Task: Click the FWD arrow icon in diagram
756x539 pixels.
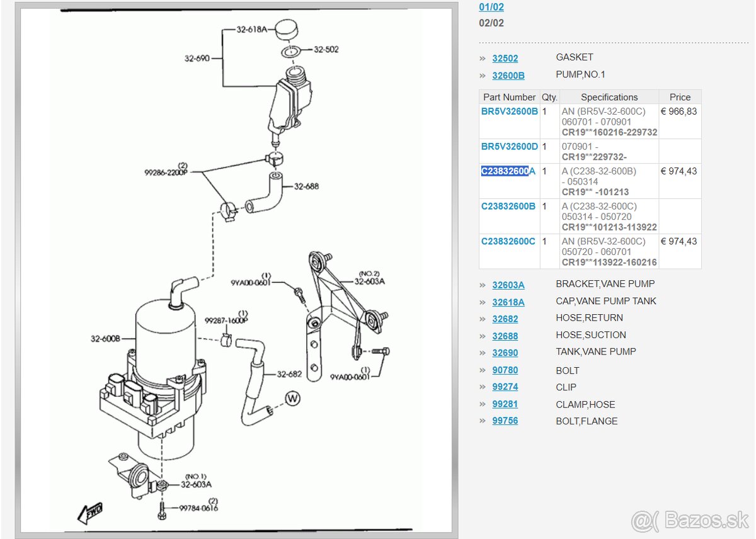Action: pos(89,512)
